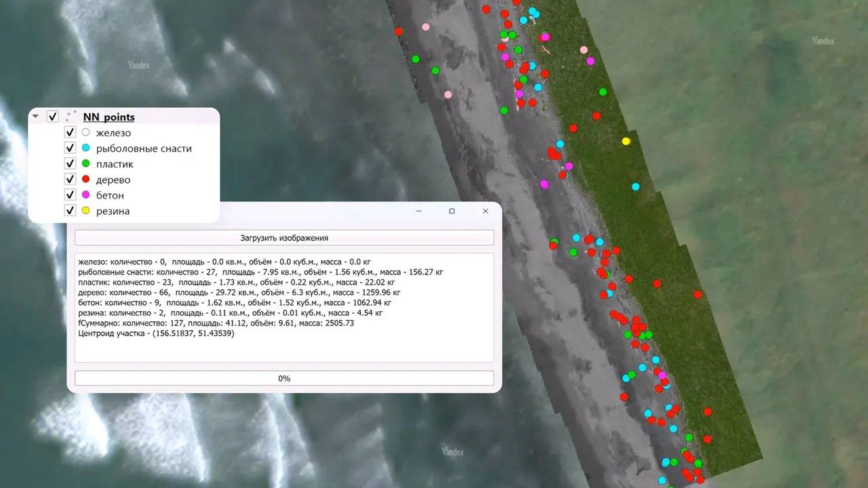Click the yellow резина marker on the map
This screenshot has width=868, height=488.
click(626, 141)
